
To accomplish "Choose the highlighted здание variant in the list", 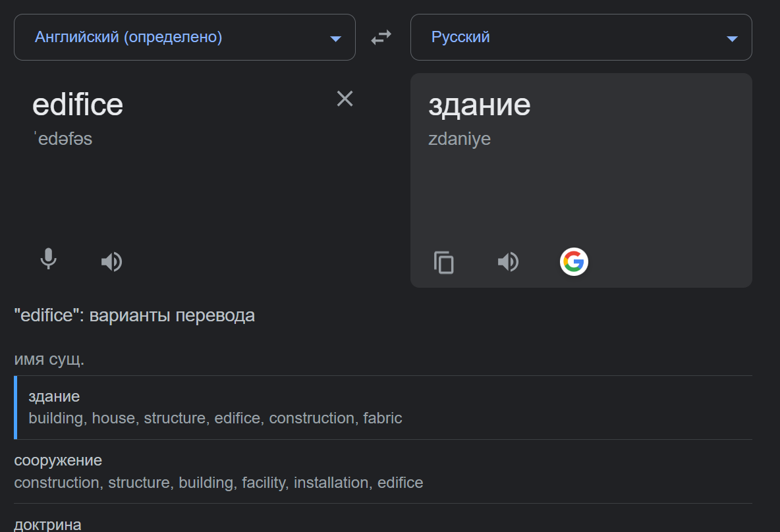I will tap(54, 396).
